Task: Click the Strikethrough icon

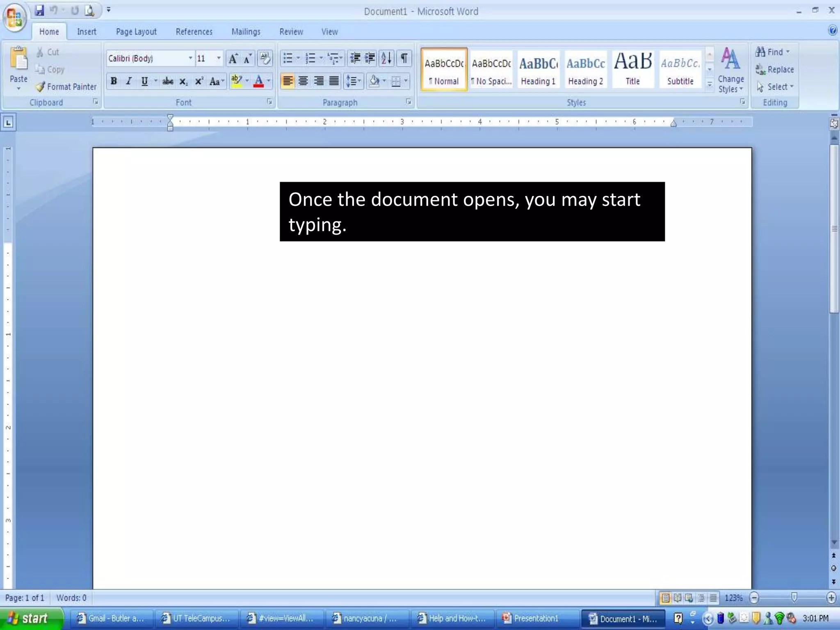Action: [x=167, y=81]
